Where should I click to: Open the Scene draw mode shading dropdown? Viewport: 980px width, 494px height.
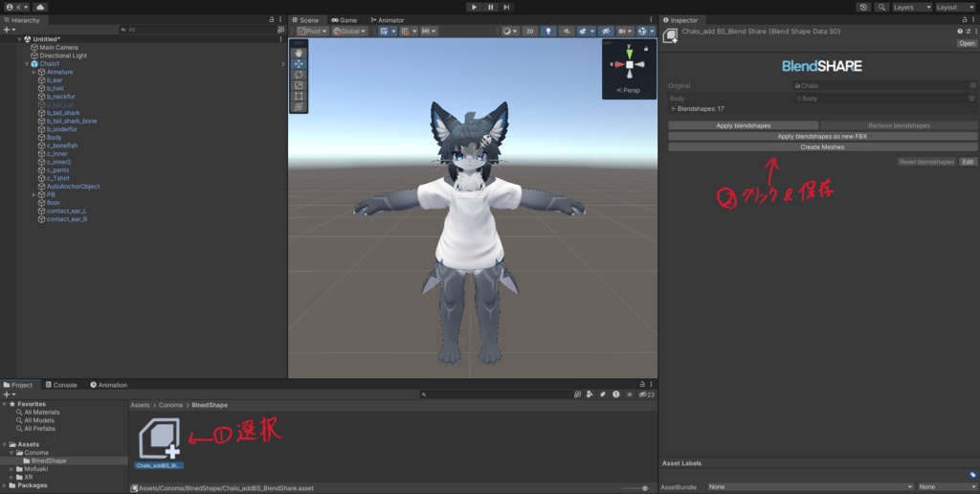(x=510, y=31)
